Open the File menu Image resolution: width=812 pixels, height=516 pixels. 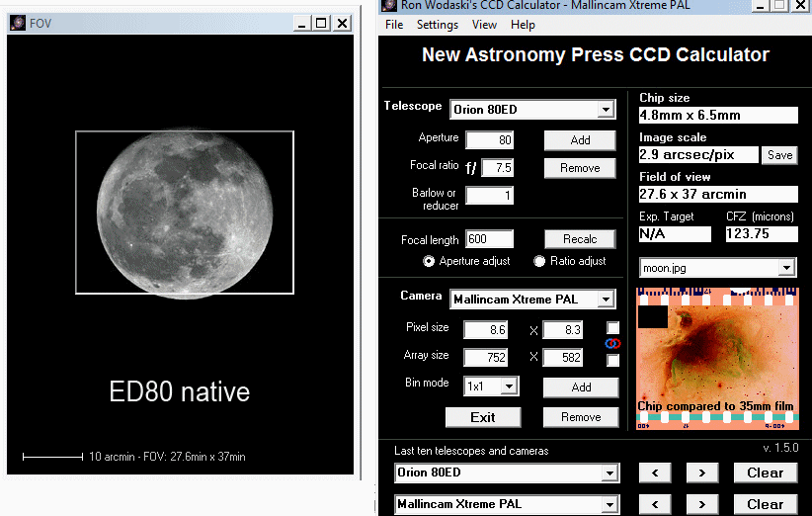394,25
